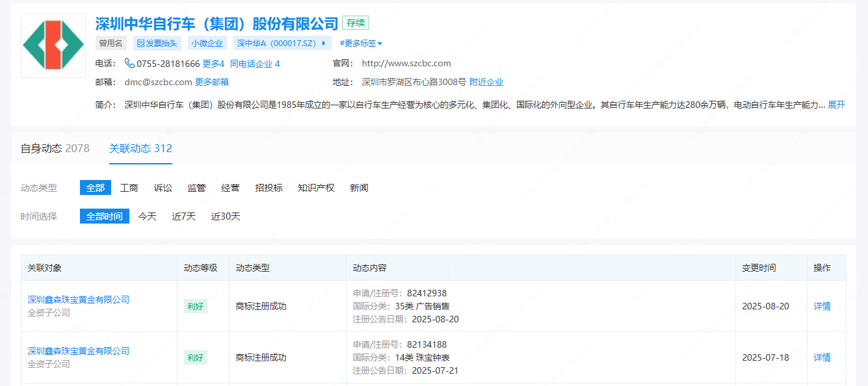The height and width of the screenshot is (386, 868).
Task: Filter dynamic type by 监管
Action: (x=197, y=188)
